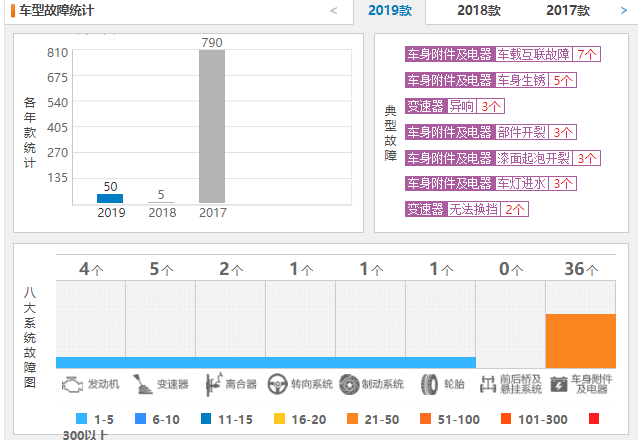Open the 2017款 model year tab
638x440 pixels.
(568, 11)
